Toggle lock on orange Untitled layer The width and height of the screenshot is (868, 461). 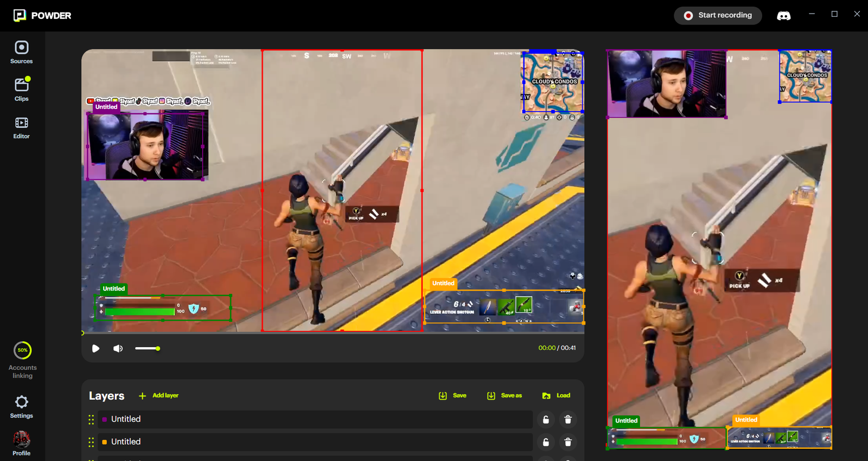tap(546, 442)
